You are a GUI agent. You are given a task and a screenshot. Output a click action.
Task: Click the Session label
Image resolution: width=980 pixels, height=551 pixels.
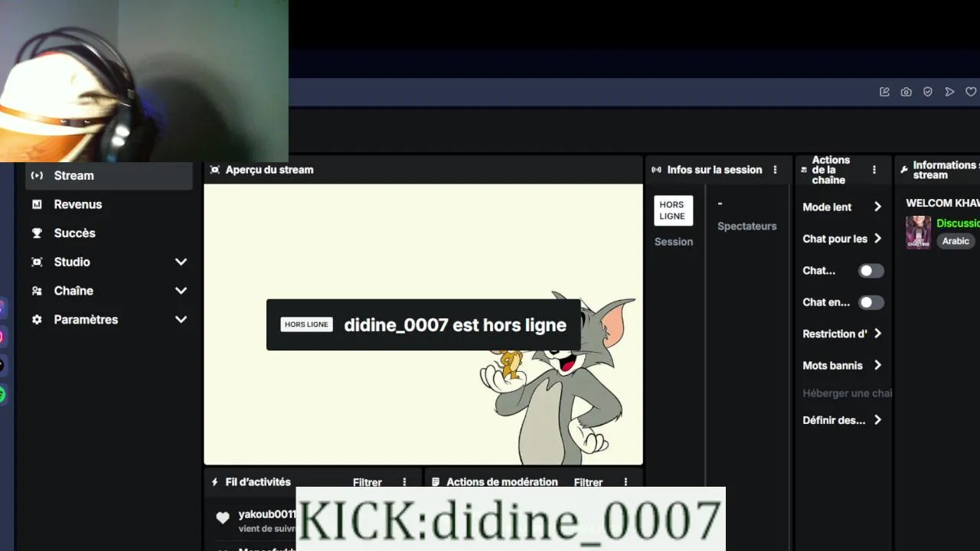pyautogui.click(x=674, y=242)
